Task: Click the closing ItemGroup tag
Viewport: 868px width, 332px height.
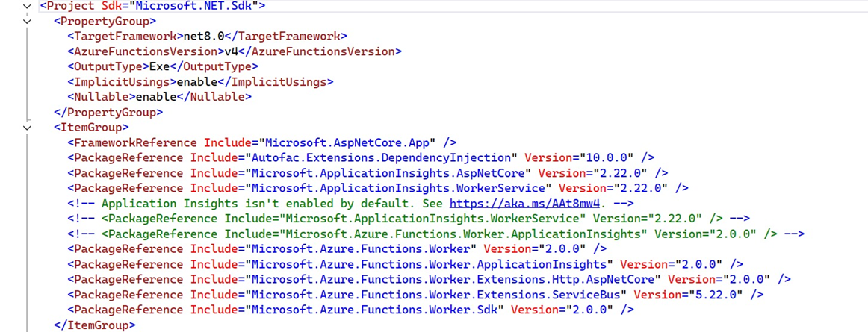Action: pyautogui.click(x=95, y=325)
